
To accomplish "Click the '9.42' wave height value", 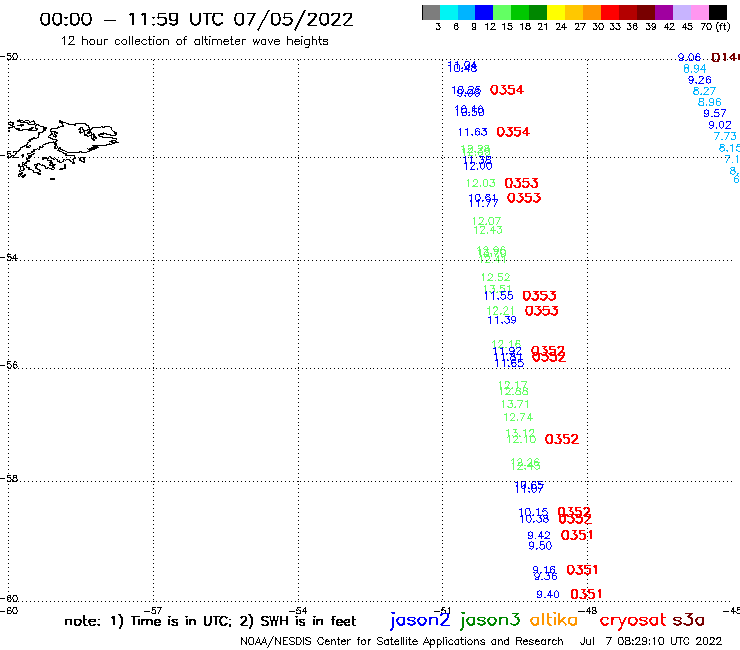I will pyautogui.click(x=539, y=535).
